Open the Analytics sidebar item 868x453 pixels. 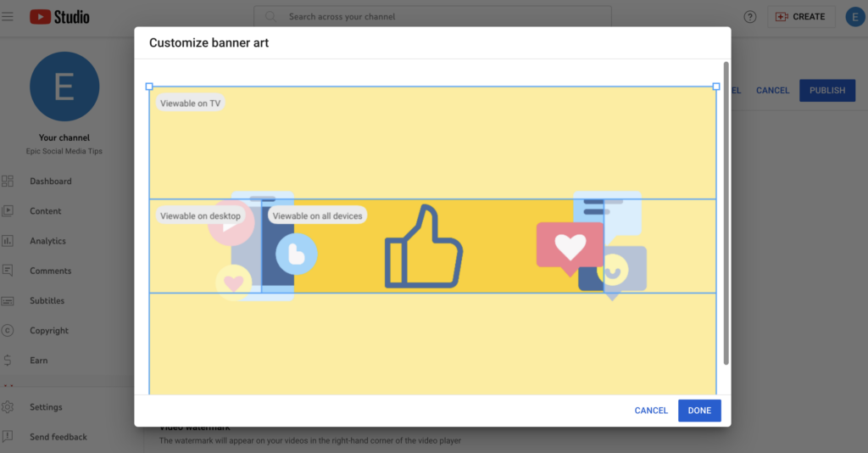pos(47,241)
